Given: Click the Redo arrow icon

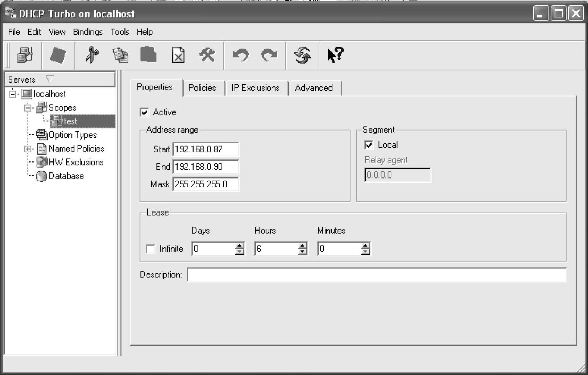Looking at the screenshot, I should click(x=269, y=55).
